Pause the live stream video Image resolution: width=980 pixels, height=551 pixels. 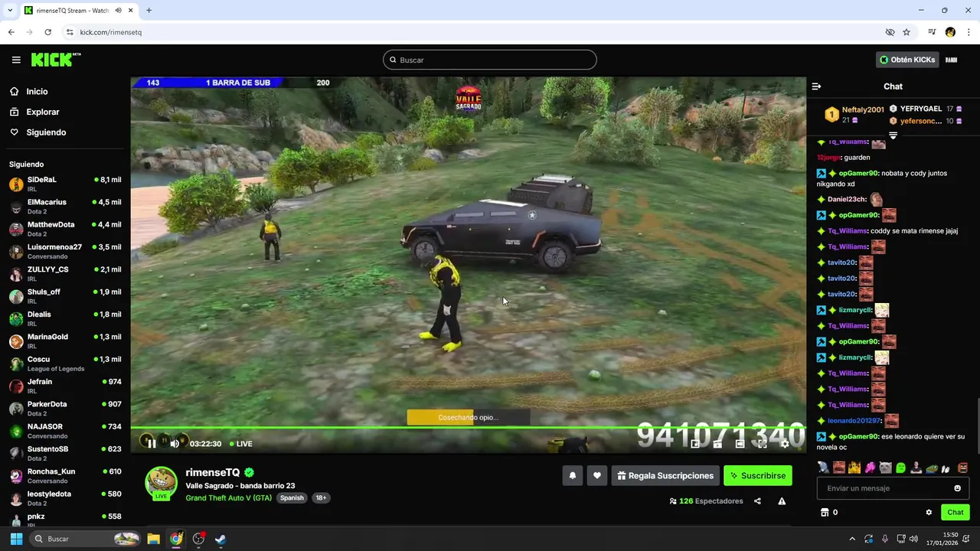[x=152, y=443]
